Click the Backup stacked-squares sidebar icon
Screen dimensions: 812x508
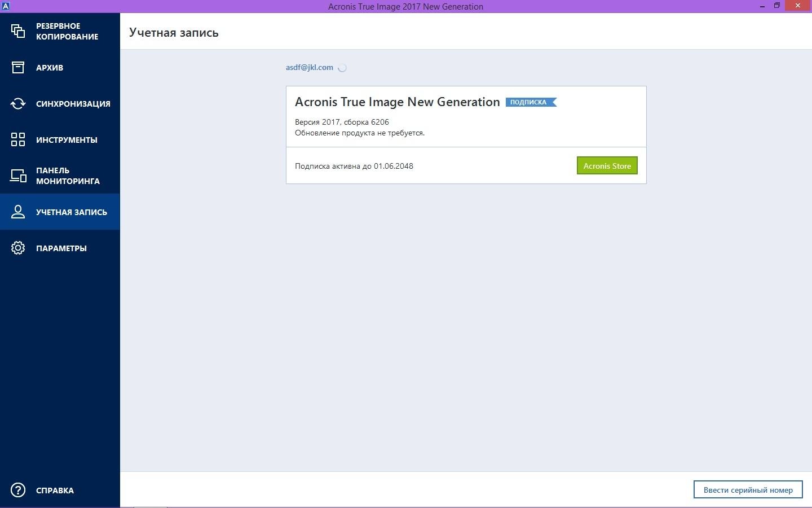[18, 31]
